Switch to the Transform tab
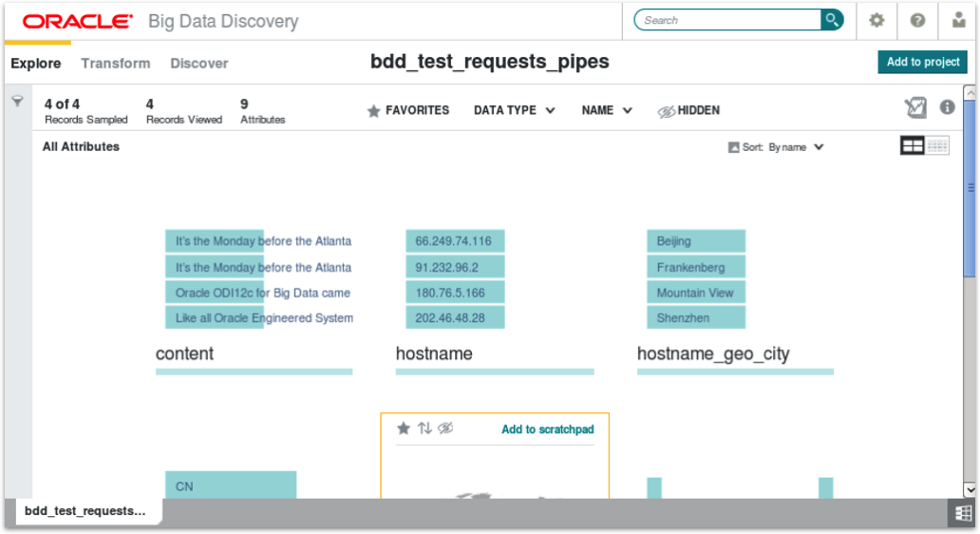 tap(116, 63)
